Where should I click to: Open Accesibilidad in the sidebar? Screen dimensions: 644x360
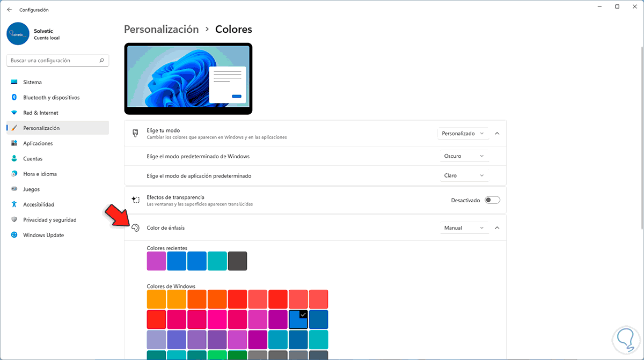coord(57,204)
